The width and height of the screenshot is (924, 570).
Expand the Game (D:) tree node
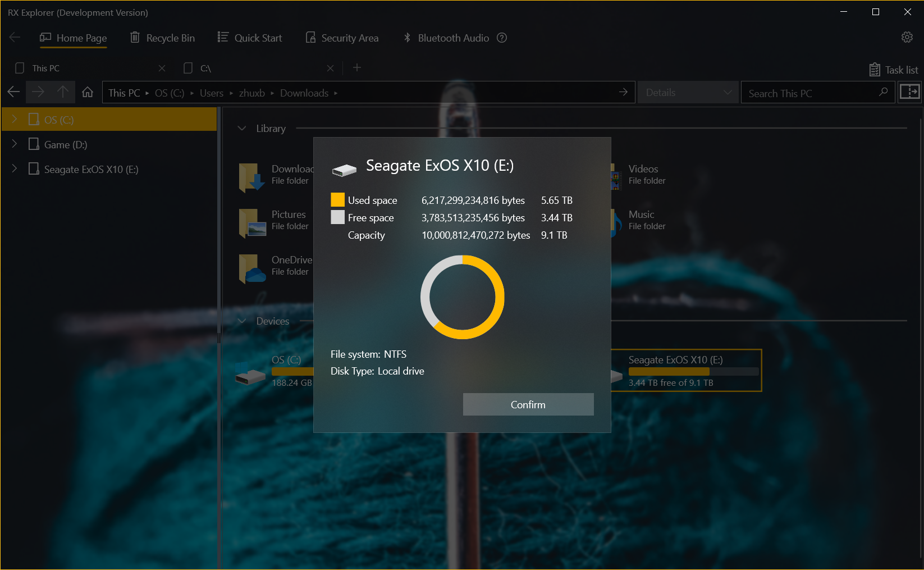coord(15,144)
